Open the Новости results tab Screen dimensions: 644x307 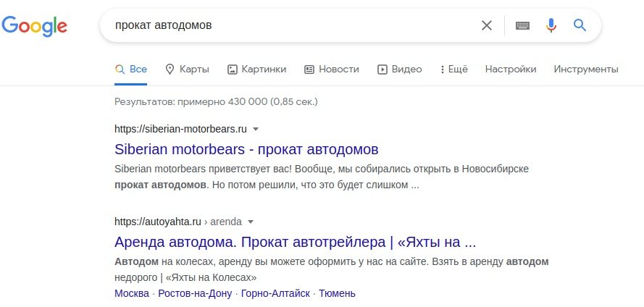331,70
